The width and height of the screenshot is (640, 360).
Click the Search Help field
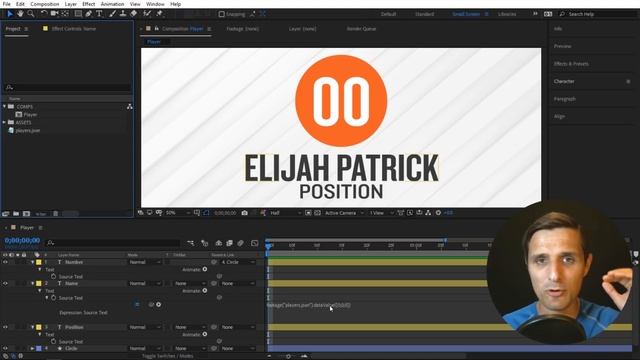pos(598,14)
